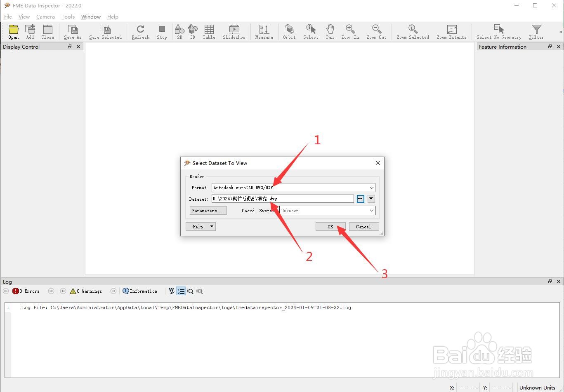
Task: Activate the Select tool
Action: click(x=311, y=32)
